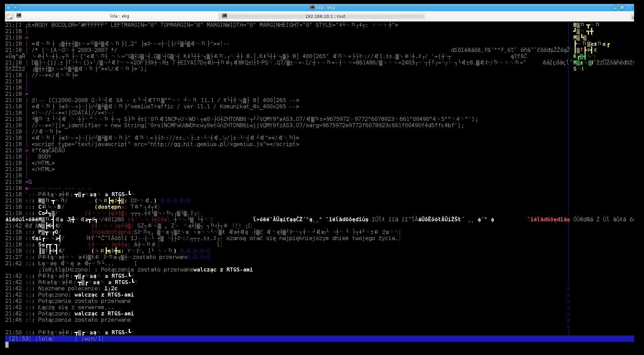
Task: Click the new tab button in Konsole
Action: pos(9,16)
